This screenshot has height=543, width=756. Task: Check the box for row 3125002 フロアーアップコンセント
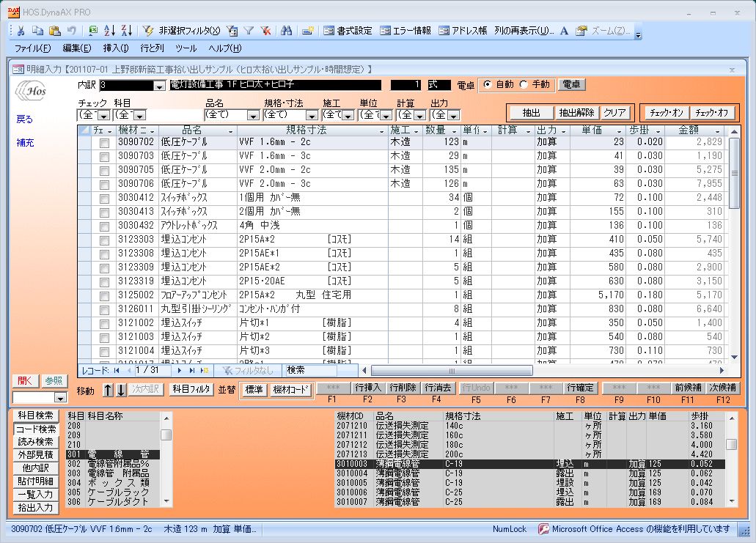tap(103, 296)
